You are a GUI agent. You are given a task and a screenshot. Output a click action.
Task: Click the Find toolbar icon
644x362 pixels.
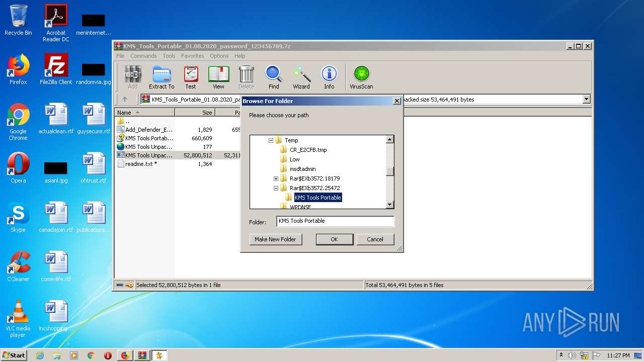point(274,77)
